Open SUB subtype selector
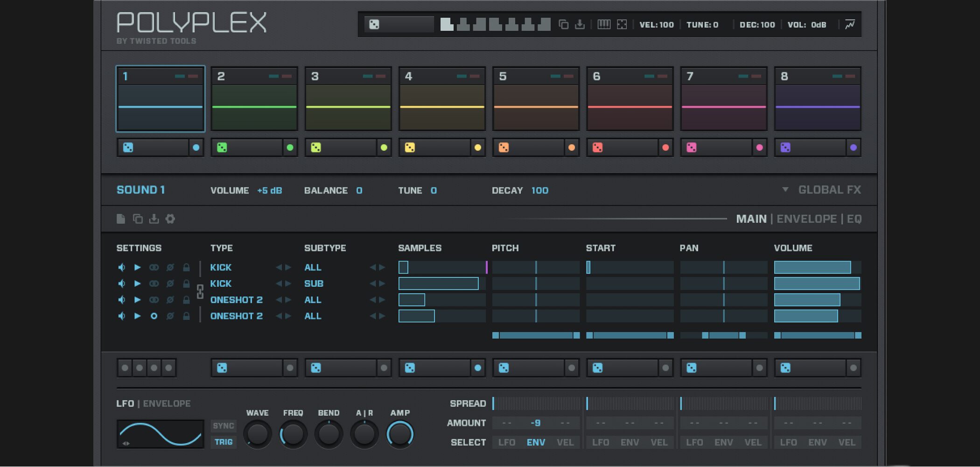 (314, 283)
